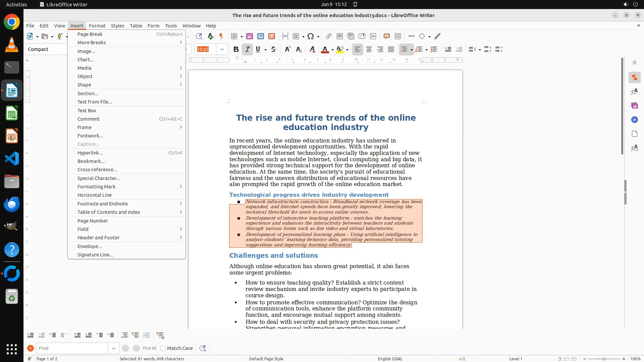Choose Page Number from the Insert menu
The image size is (644, 362).
[x=93, y=221]
